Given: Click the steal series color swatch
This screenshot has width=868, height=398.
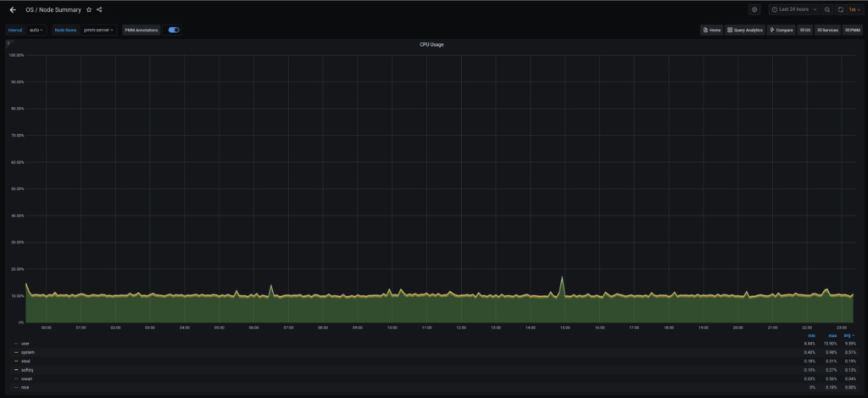Looking at the screenshot, I should [x=16, y=361].
